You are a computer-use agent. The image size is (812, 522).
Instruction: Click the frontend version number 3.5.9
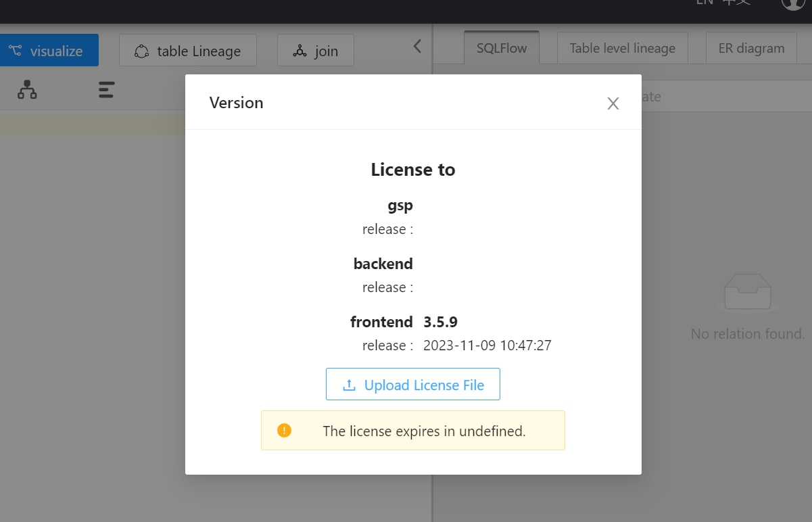[441, 322]
